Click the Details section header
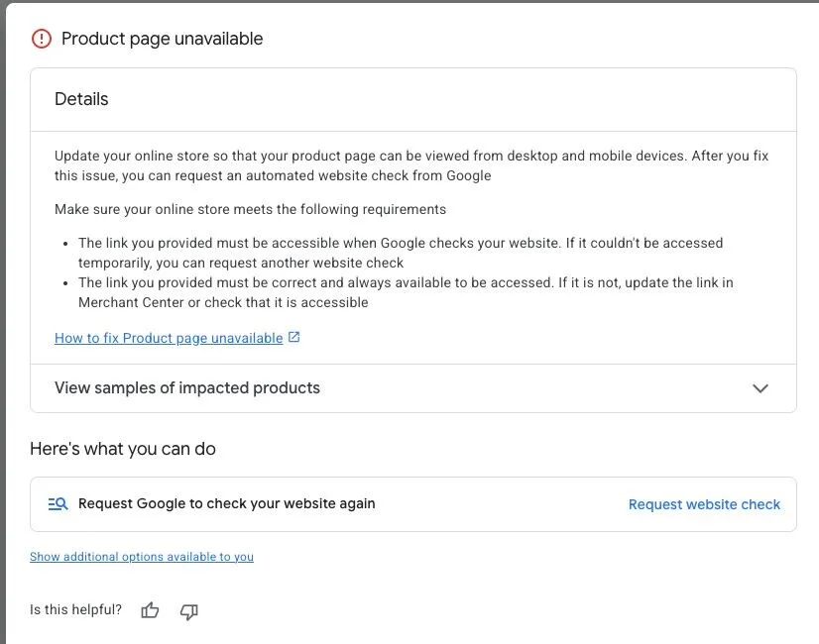Viewport: 819px width, 644px height. tap(81, 99)
